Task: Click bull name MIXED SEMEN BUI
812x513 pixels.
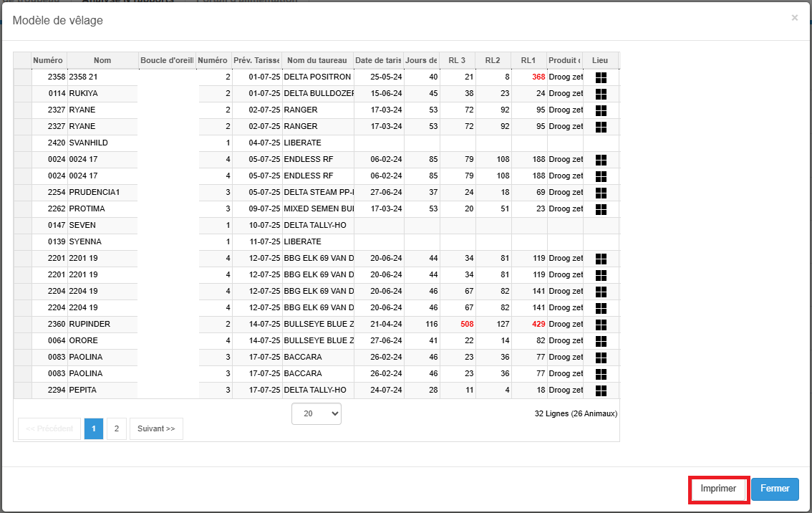Action: tap(319, 208)
